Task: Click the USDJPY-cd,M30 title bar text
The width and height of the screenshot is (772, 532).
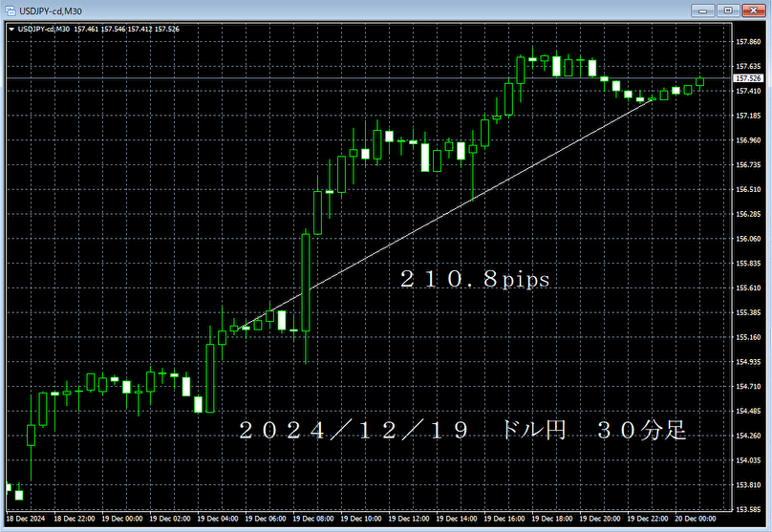Action: pos(51,11)
